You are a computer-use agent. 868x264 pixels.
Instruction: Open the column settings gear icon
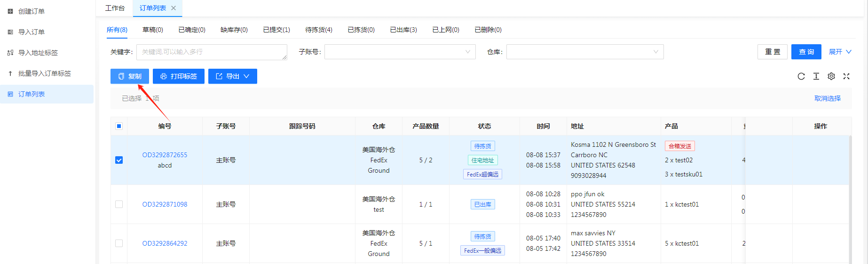831,76
